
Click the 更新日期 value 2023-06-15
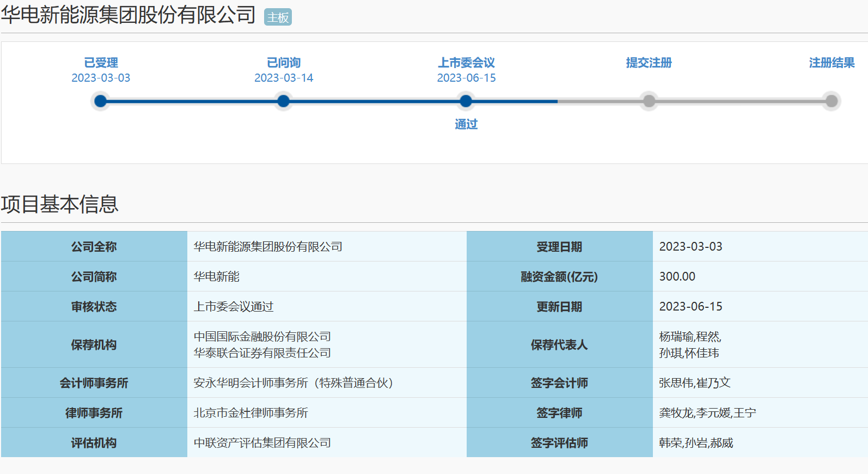coord(690,306)
